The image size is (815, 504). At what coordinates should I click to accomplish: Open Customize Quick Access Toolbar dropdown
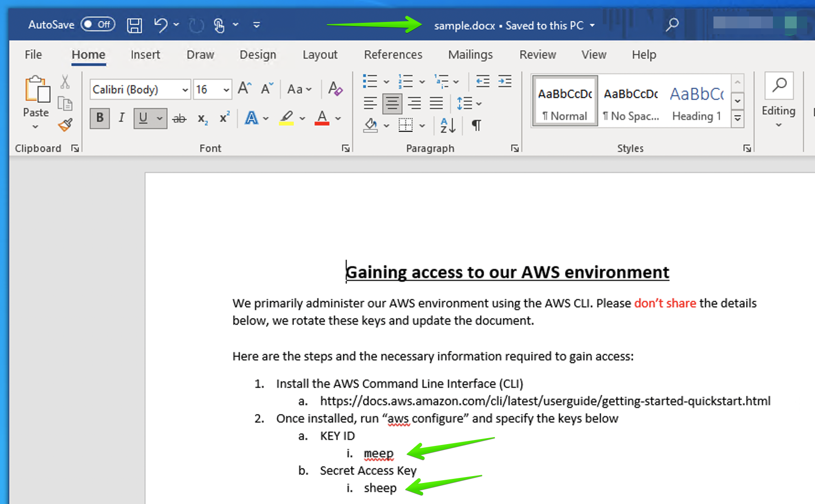(257, 25)
